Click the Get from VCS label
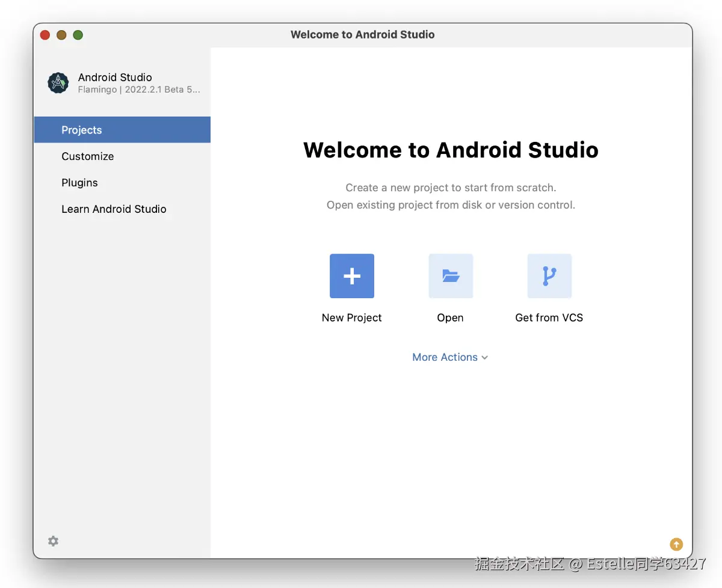Viewport: 722px width, 588px height. click(x=549, y=317)
